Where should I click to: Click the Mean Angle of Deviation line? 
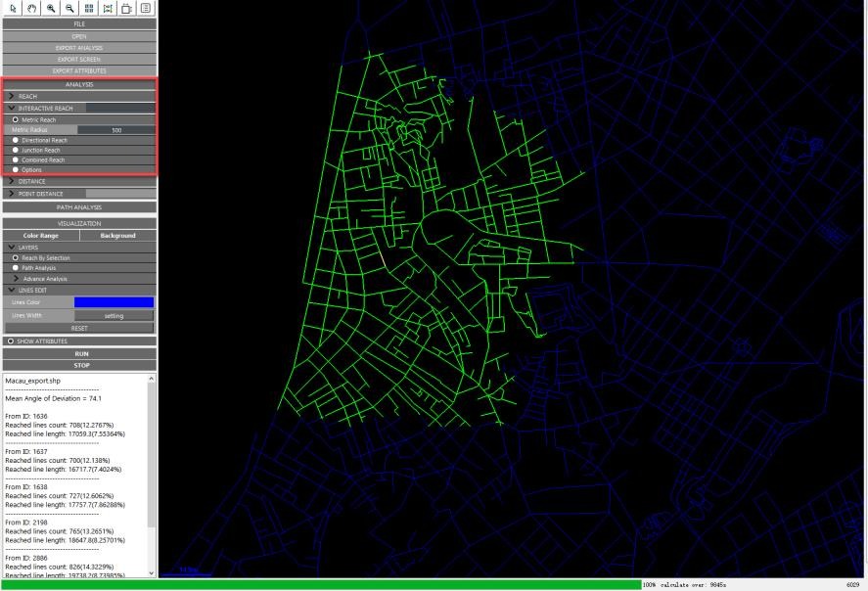pyautogui.click(x=53, y=398)
